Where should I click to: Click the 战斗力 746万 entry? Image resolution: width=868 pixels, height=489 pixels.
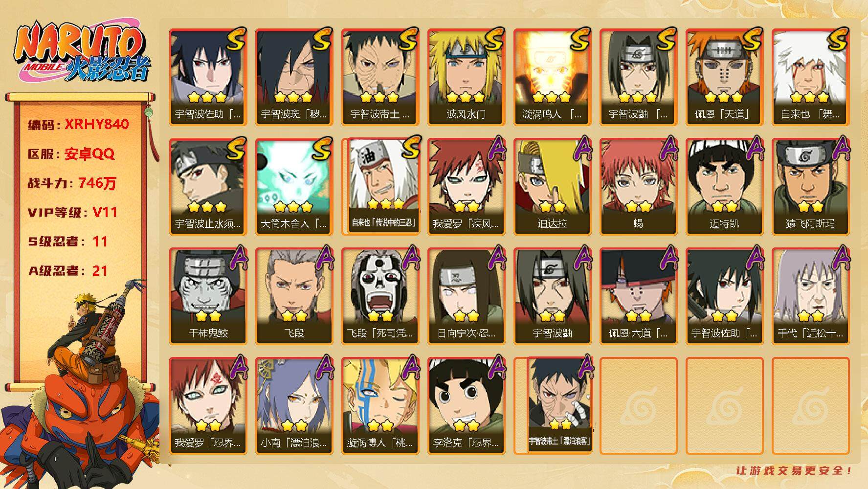point(72,183)
